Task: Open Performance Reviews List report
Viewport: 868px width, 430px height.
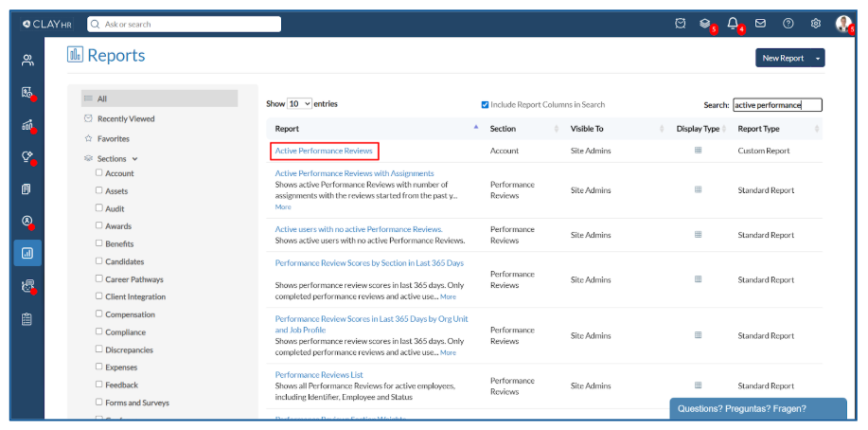Action: coord(319,374)
